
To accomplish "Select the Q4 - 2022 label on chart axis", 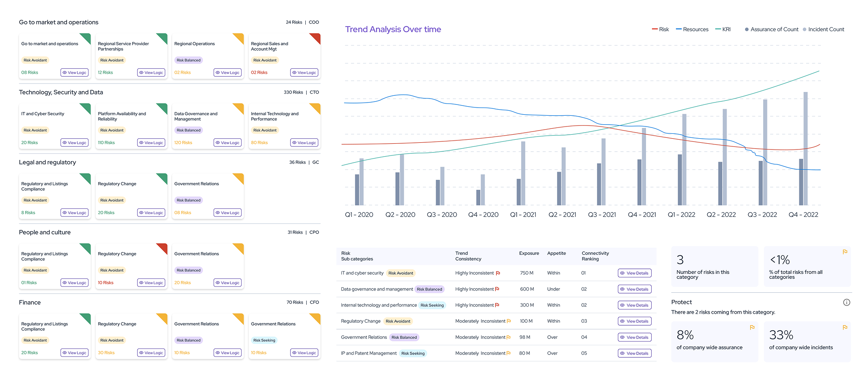I will 803,215.
